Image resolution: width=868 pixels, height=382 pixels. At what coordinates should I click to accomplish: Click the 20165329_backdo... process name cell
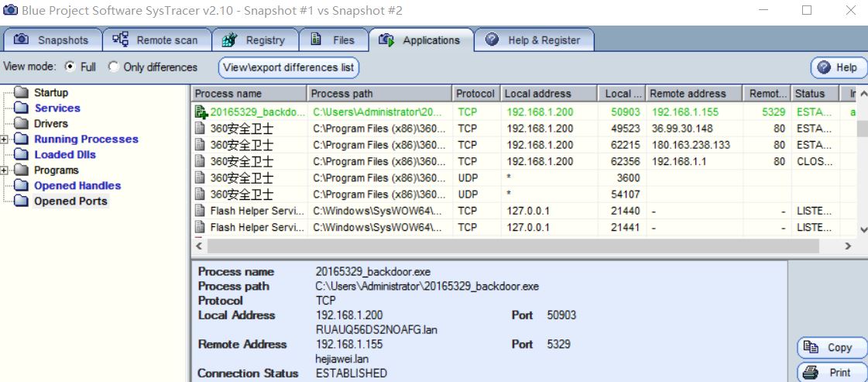(x=257, y=112)
